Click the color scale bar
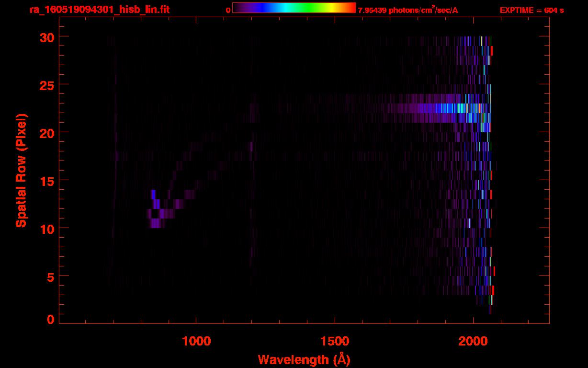This screenshot has width=588, height=368. 294,8
